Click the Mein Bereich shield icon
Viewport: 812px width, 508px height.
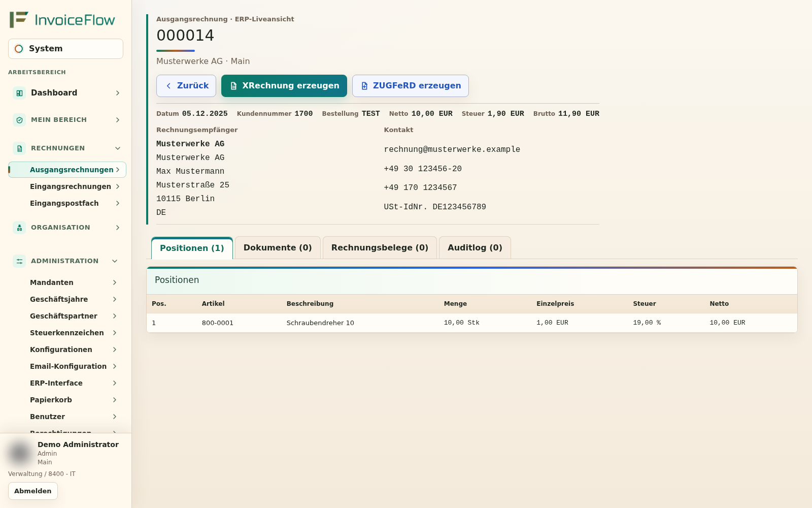(19, 120)
